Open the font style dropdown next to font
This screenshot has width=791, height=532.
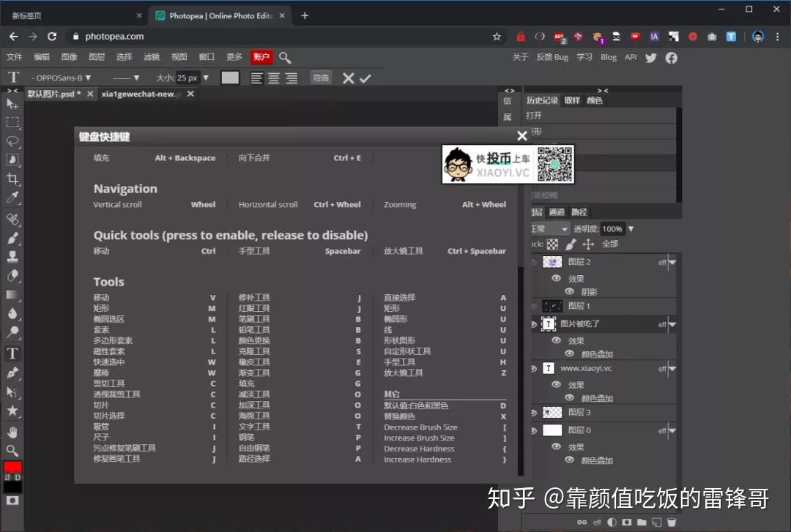coord(126,78)
